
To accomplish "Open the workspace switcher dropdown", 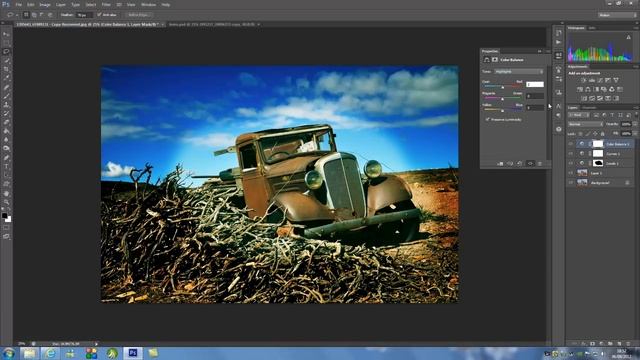I will (x=617, y=15).
